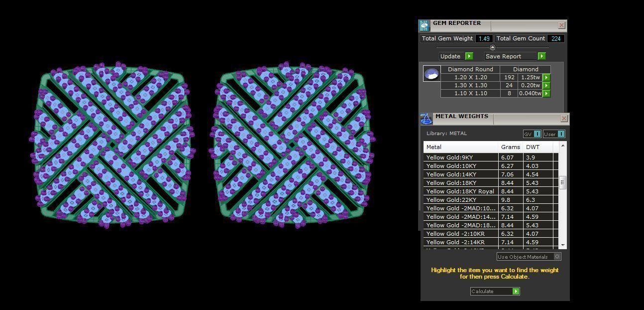Click the Metal column header
Screen dimensions: 644x310
click(461, 147)
